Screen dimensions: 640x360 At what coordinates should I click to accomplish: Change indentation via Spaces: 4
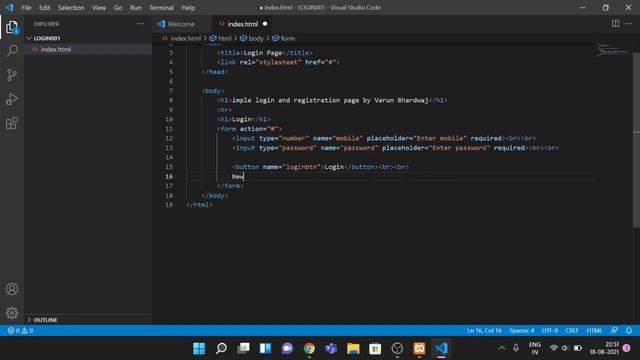[522, 331]
